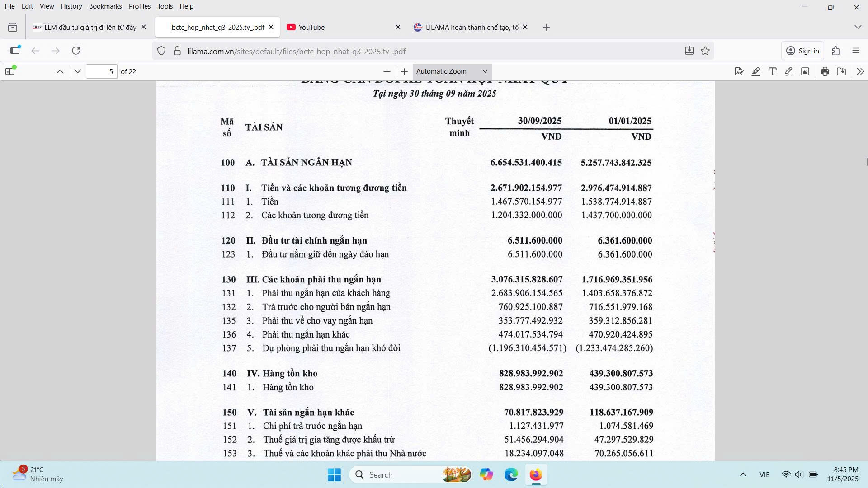Toggle the PDF sidebar panel
The height and width of the screenshot is (488, 868).
pyautogui.click(x=10, y=71)
